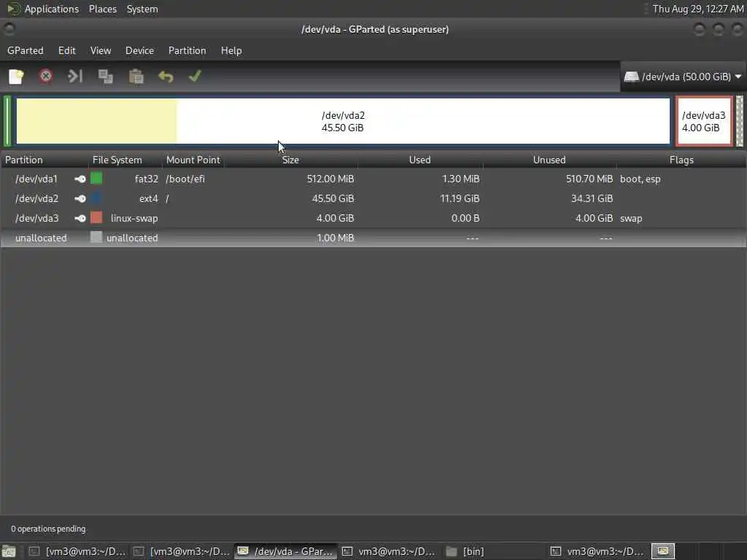This screenshot has height=560, width=747.
Task: Select the /dev/vda3 partition row
Action: click(373, 218)
